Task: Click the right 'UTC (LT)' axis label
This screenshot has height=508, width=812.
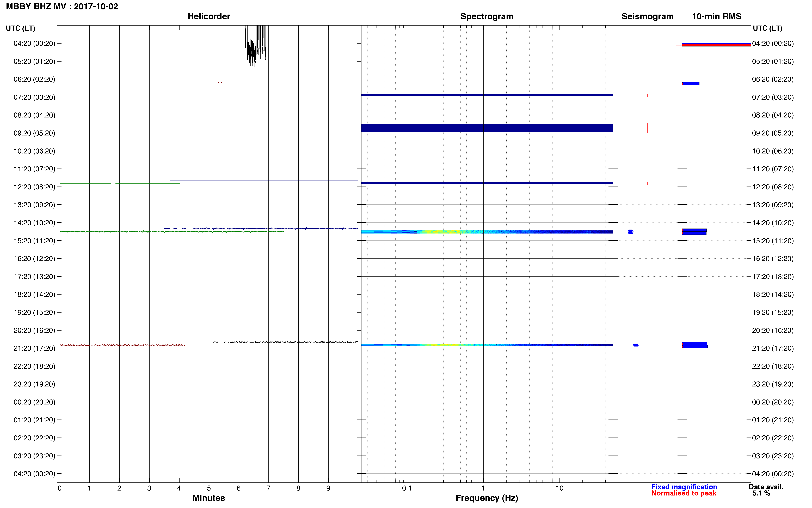Action: (x=767, y=28)
